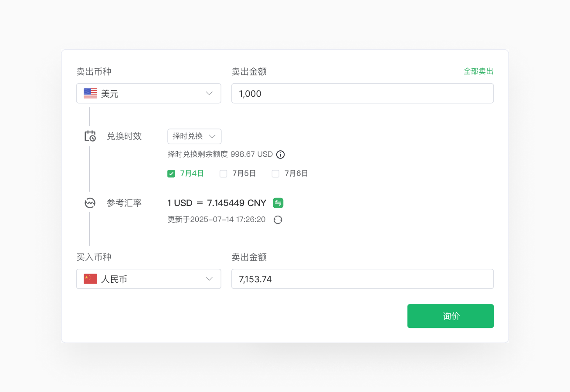This screenshot has width=570, height=392.
Task: Click the 全部卖出 link
Action: pos(478,71)
